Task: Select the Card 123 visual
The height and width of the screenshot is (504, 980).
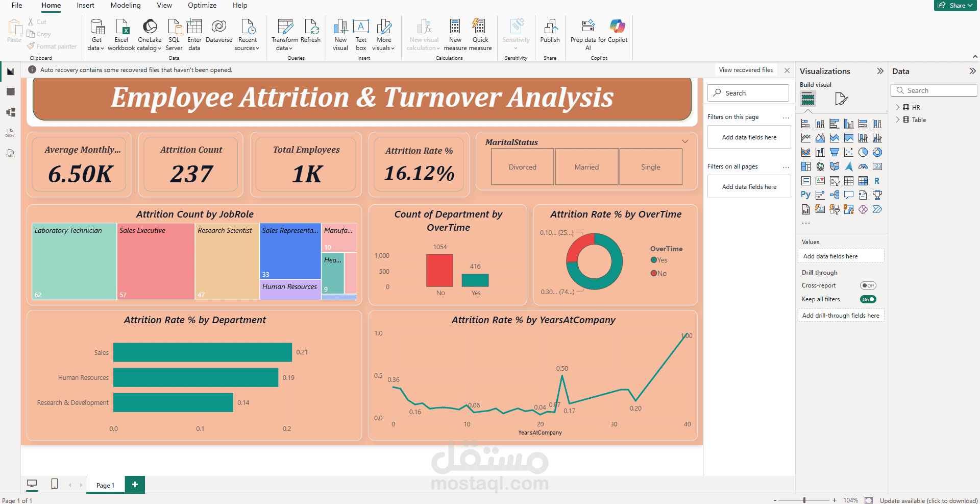Action: [x=877, y=166]
